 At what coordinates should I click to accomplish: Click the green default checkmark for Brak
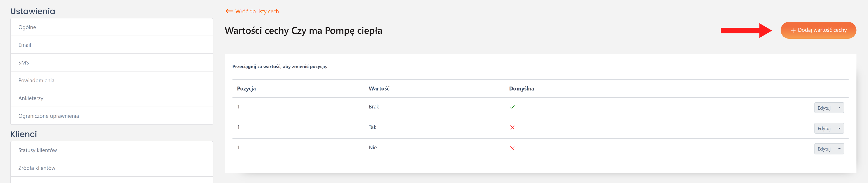tap(512, 107)
